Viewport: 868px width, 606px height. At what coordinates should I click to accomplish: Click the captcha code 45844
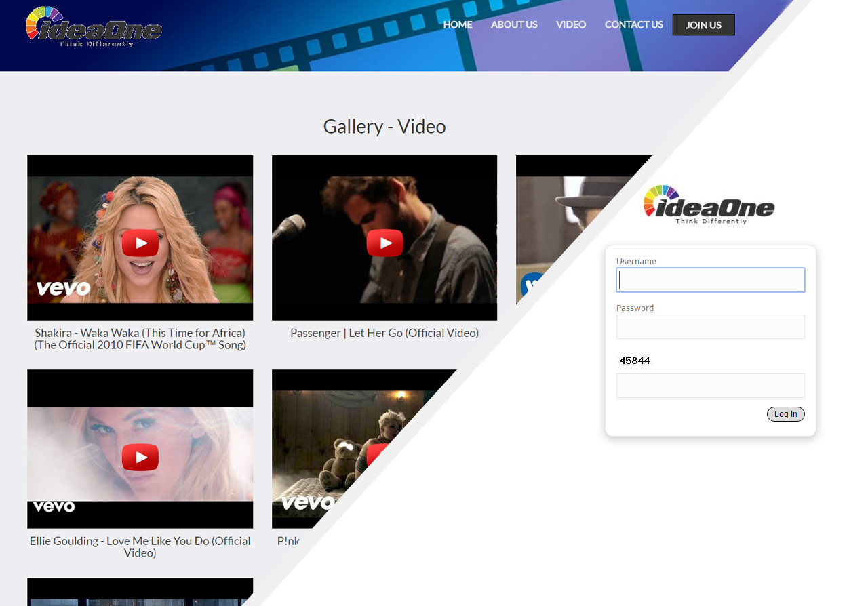(635, 361)
